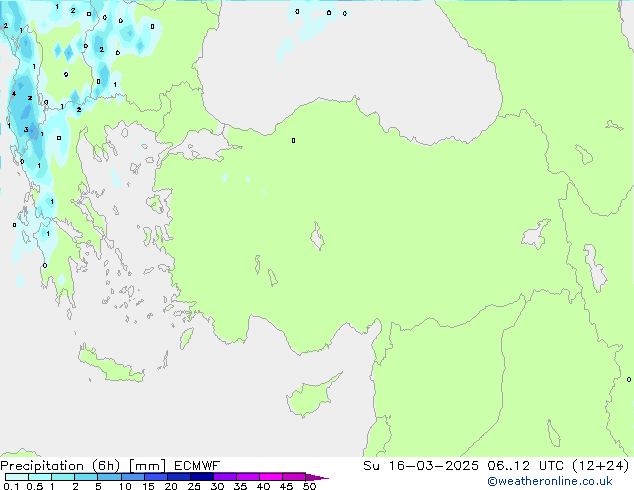Click the over-50 mm legend arrow tip
Viewport: 634px width, 490px height.
coord(317,477)
